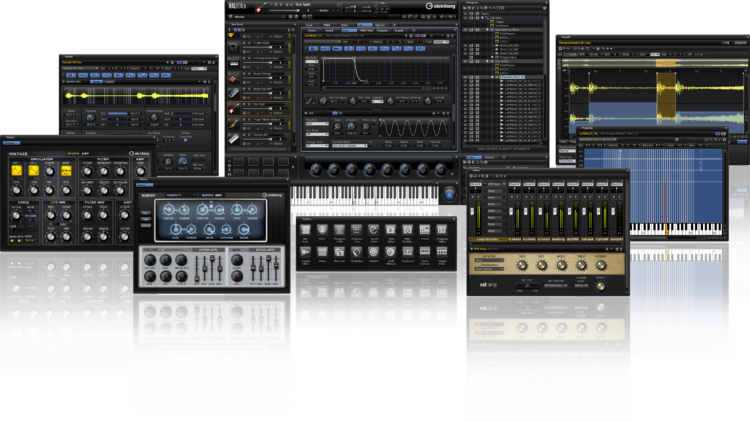Click envelope curve node in zone editor
This screenshot has height=422, width=750.
point(354,58)
